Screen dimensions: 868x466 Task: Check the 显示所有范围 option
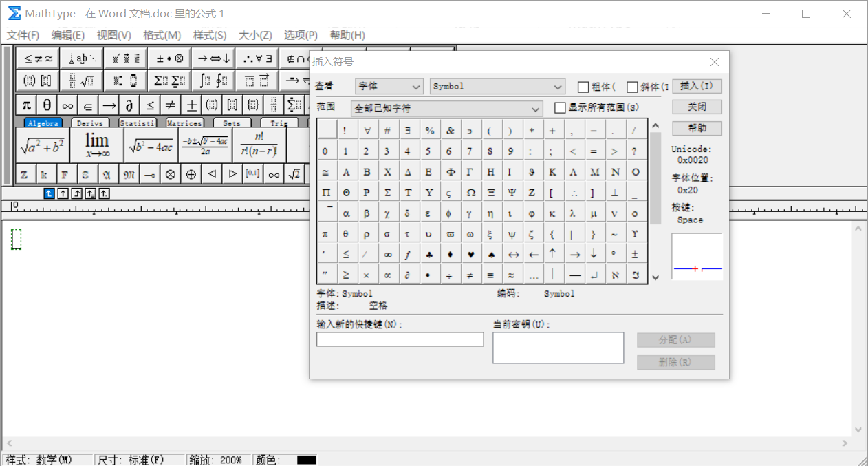tap(561, 107)
